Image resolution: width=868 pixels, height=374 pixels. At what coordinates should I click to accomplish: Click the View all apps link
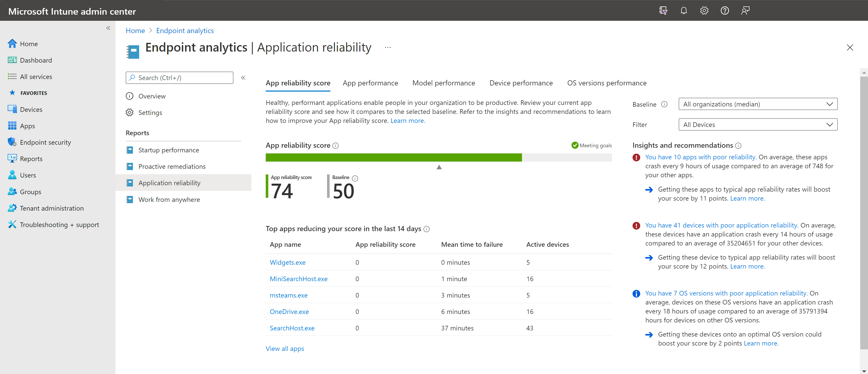point(285,348)
